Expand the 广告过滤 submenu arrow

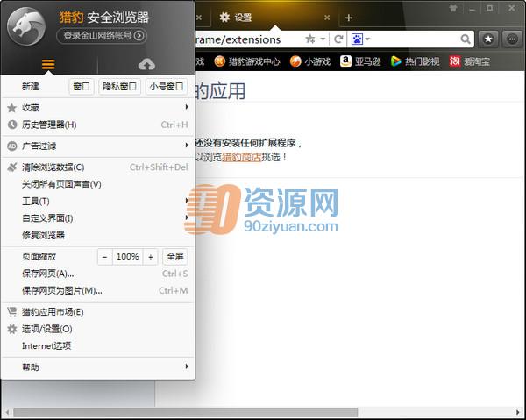187,145
